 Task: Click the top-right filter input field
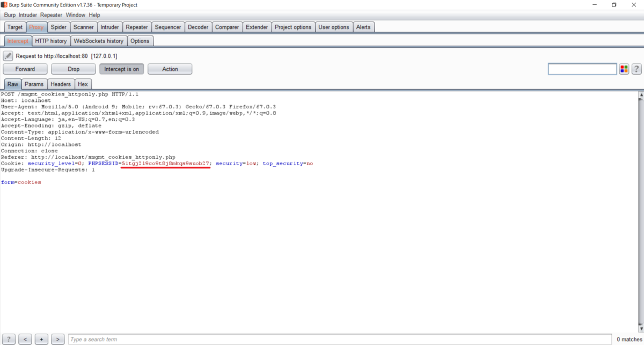(582, 69)
